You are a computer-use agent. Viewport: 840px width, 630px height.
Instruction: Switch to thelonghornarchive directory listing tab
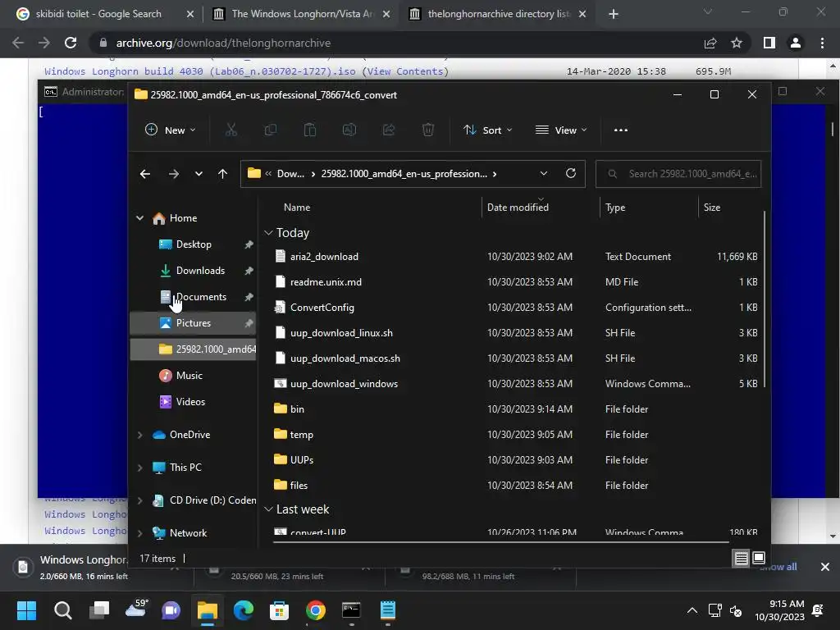[x=498, y=14]
